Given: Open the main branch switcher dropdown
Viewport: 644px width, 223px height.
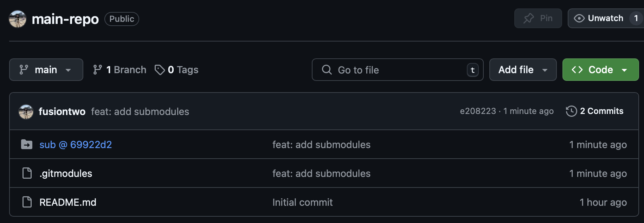Looking at the screenshot, I should [46, 70].
